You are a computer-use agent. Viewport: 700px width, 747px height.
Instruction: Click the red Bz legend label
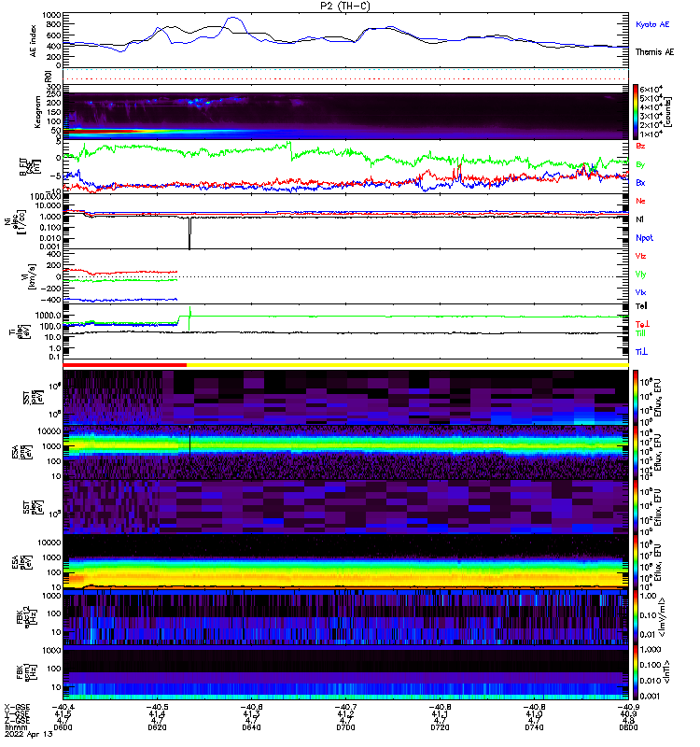[640, 146]
